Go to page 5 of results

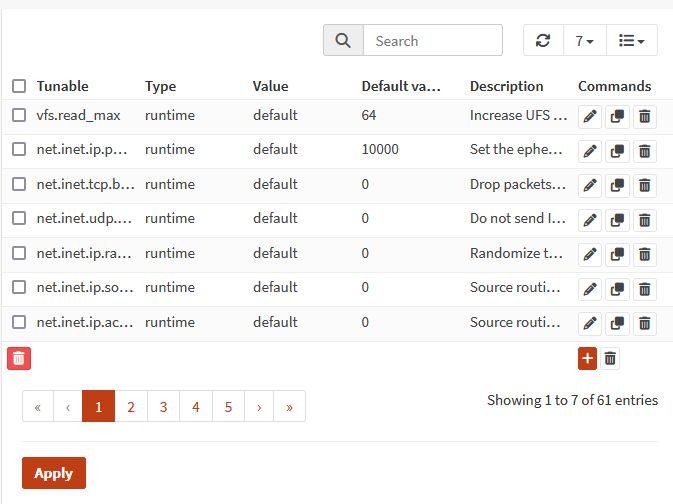228,406
